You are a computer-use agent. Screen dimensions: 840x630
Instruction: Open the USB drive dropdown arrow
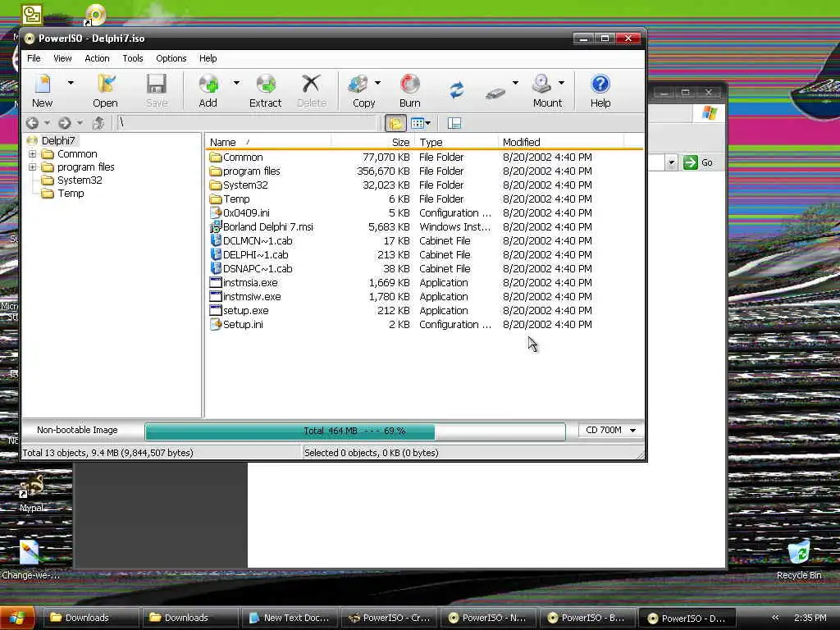coord(515,83)
